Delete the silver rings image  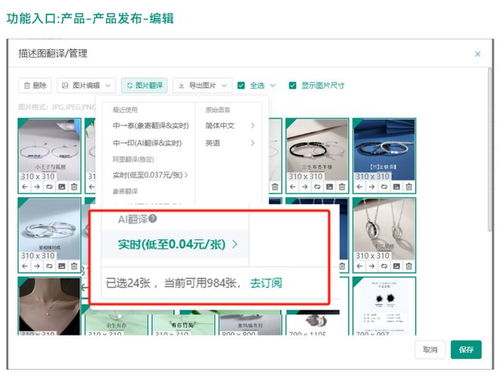[x=74, y=266]
